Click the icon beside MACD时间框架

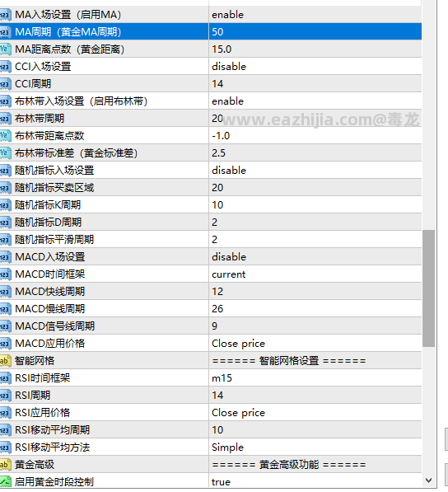5,274
